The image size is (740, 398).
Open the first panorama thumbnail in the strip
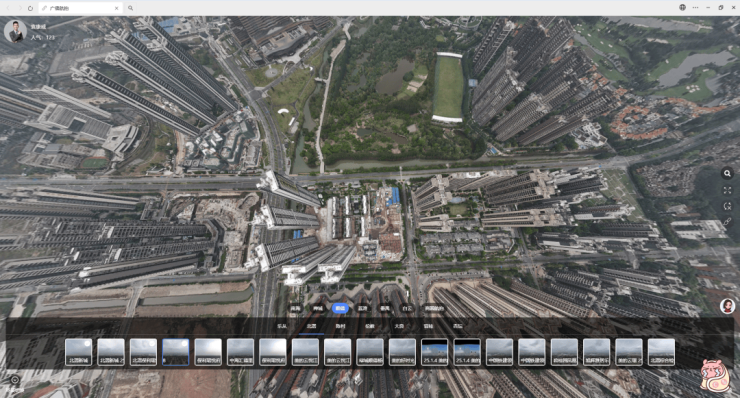point(78,352)
